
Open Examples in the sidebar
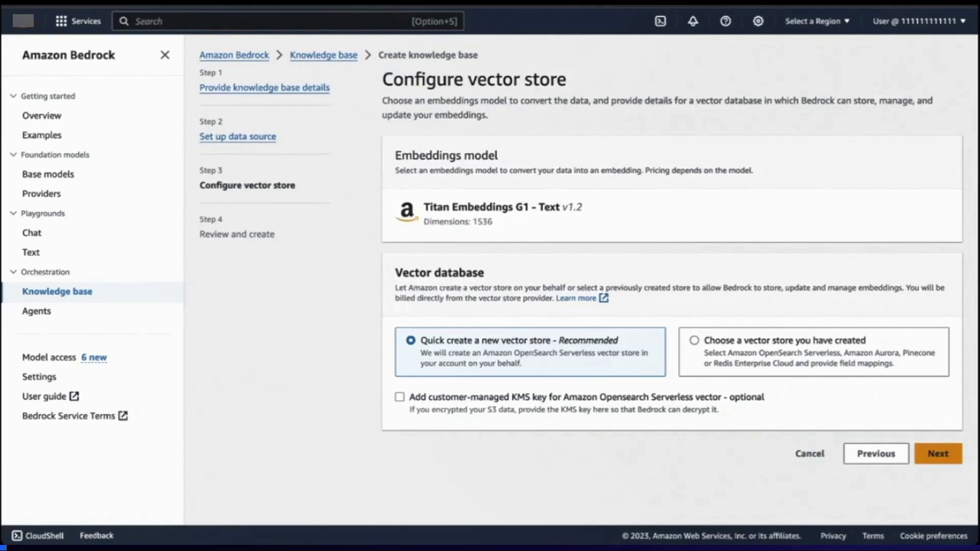42,135
